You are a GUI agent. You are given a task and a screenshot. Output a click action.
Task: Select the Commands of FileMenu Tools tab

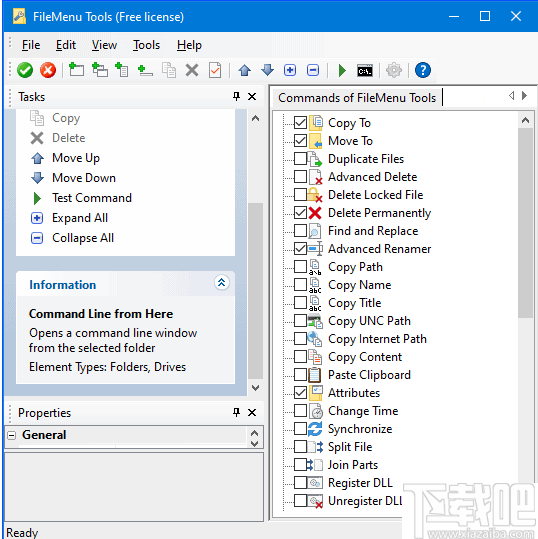point(357,98)
